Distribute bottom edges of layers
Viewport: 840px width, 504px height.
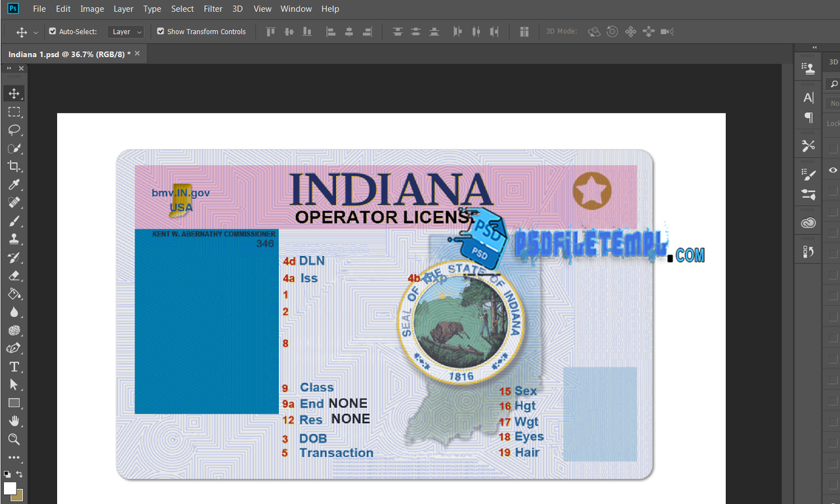[434, 31]
